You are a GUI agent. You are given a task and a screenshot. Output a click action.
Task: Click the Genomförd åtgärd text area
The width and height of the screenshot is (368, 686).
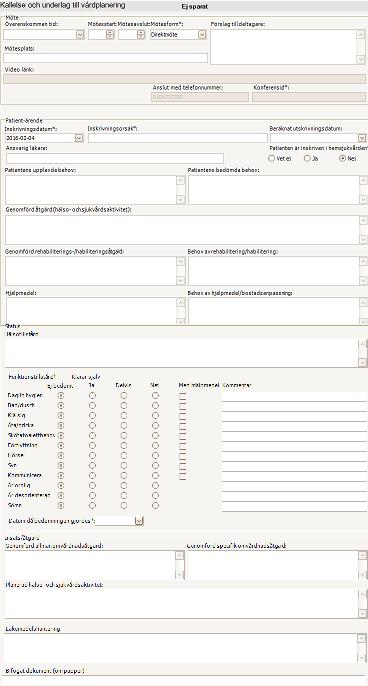coord(182,230)
